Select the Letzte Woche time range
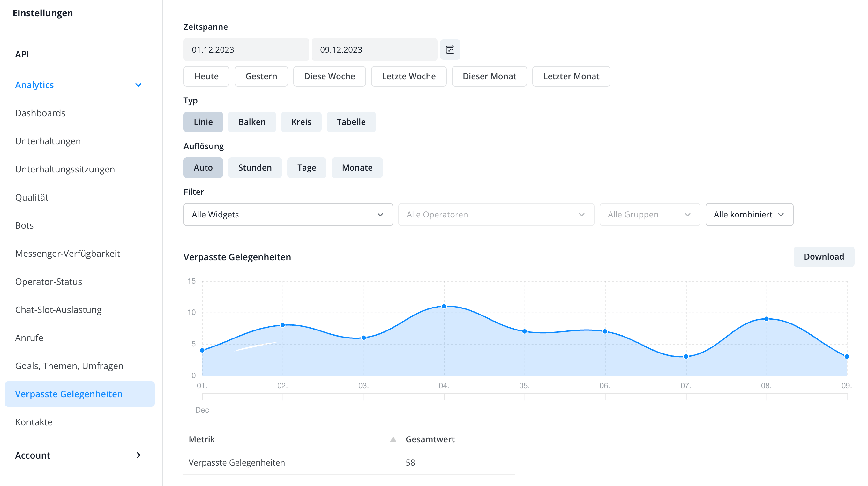Viewport: 868px width, 486px height. (408, 76)
